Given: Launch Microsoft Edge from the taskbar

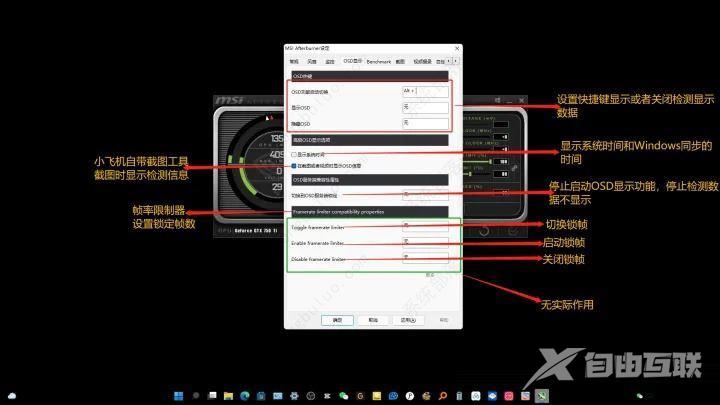Looking at the screenshot, I should 245,396.
